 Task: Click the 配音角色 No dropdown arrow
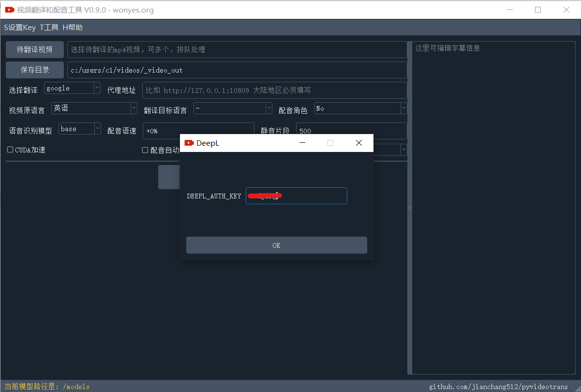403,108
